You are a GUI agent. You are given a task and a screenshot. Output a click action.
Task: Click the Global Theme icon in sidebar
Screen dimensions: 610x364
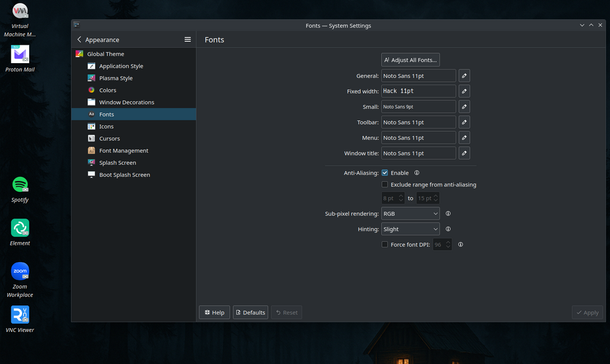79,54
